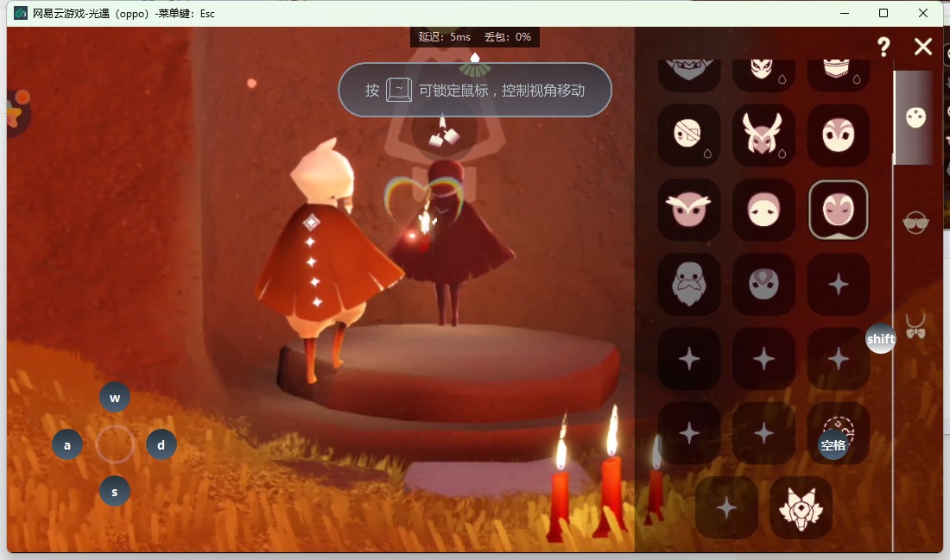Click the W virtual movement key
Image resolution: width=950 pixels, height=560 pixels.
click(115, 398)
